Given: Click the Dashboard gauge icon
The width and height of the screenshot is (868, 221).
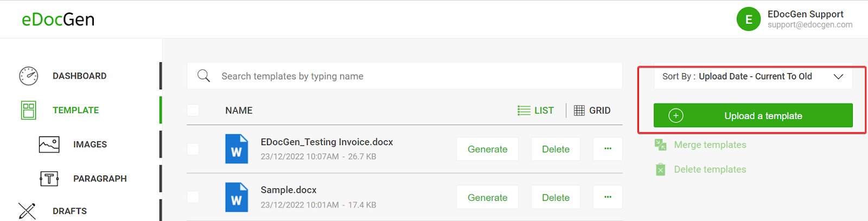Looking at the screenshot, I should click(x=28, y=76).
